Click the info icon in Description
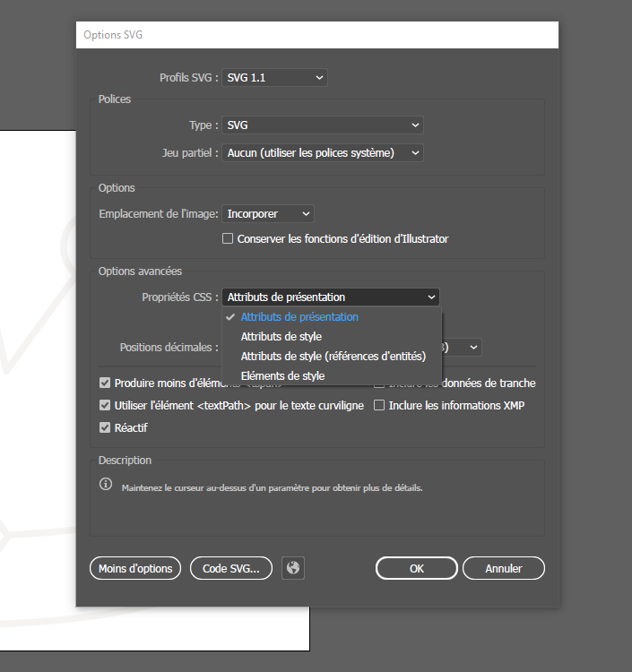 (106, 485)
